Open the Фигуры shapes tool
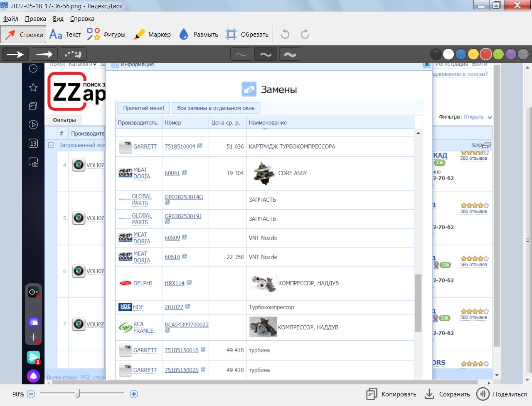532x406 pixels. [106, 35]
